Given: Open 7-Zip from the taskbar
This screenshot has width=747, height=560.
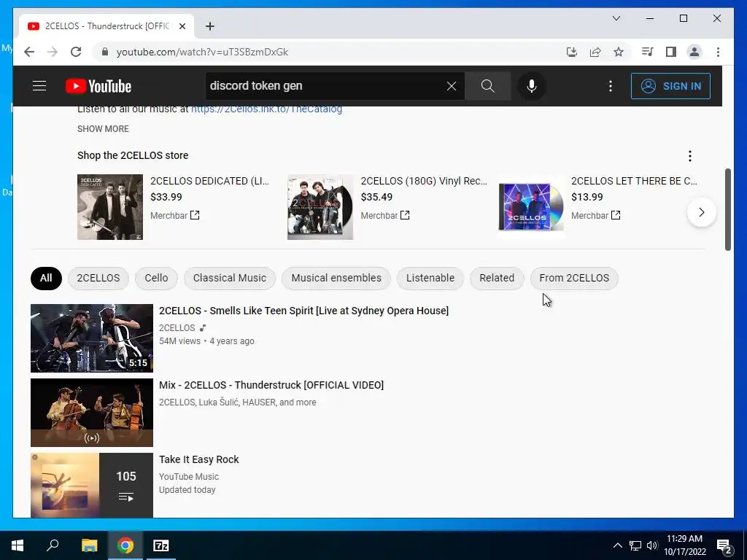Looking at the screenshot, I should (161, 545).
